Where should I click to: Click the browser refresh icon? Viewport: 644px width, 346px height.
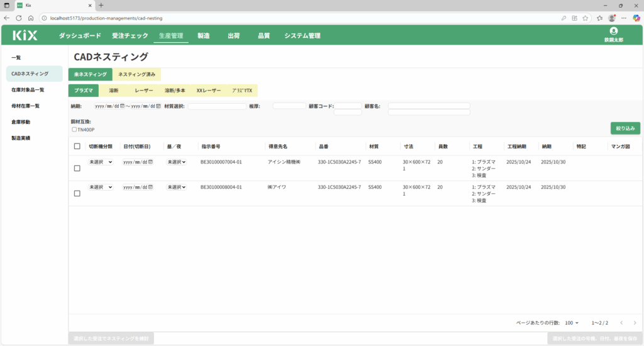coord(18,18)
